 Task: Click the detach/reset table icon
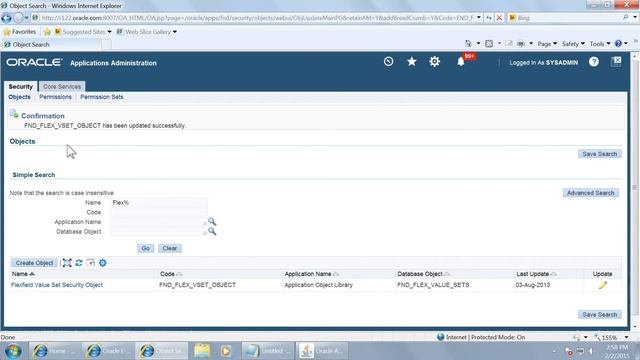[x=91, y=263]
